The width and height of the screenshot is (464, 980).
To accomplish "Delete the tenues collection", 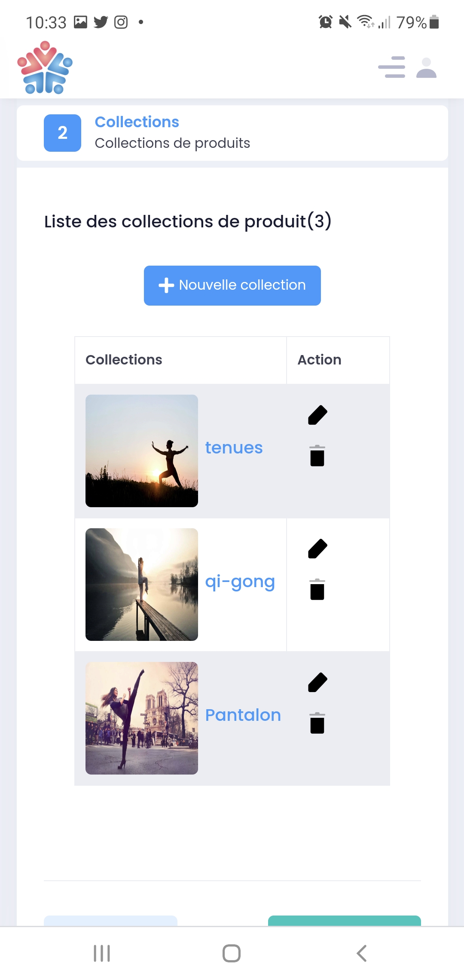I will pos(317,456).
